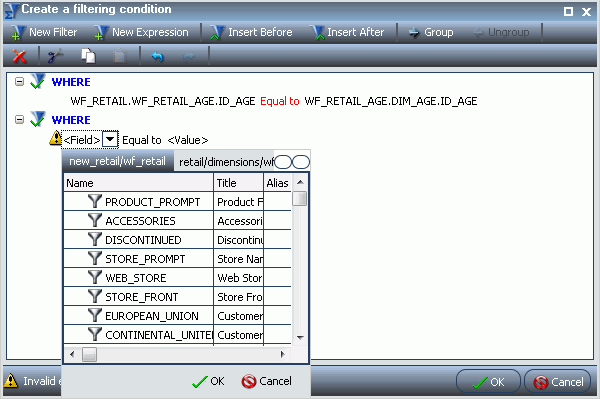Click the main dialog Cancel button

(558, 381)
